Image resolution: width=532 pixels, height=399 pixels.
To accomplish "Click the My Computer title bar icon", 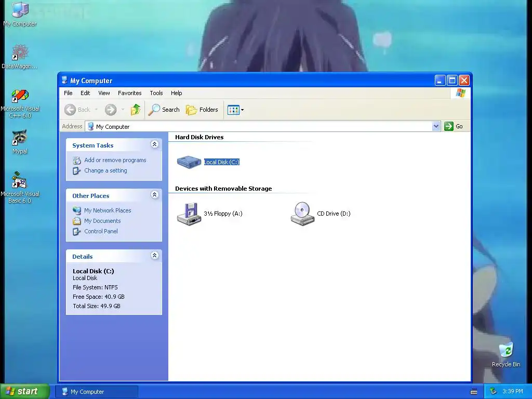I will tap(64, 81).
